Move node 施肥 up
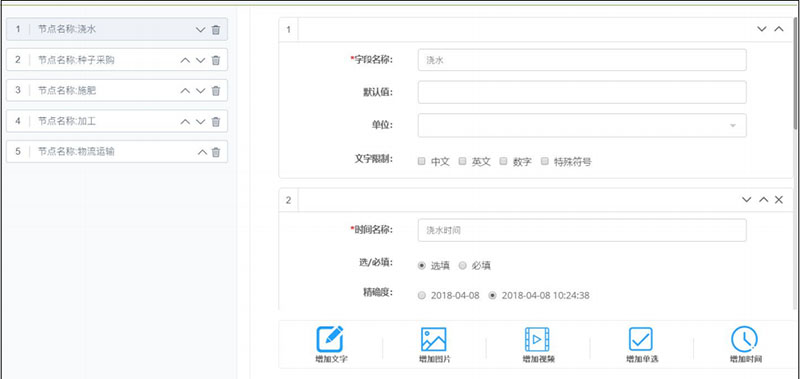The width and height of the screenshot is (800, 379). 185,91
